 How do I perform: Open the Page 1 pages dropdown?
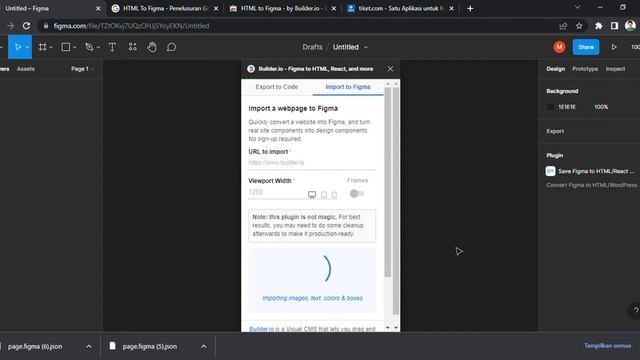point(82,69)
